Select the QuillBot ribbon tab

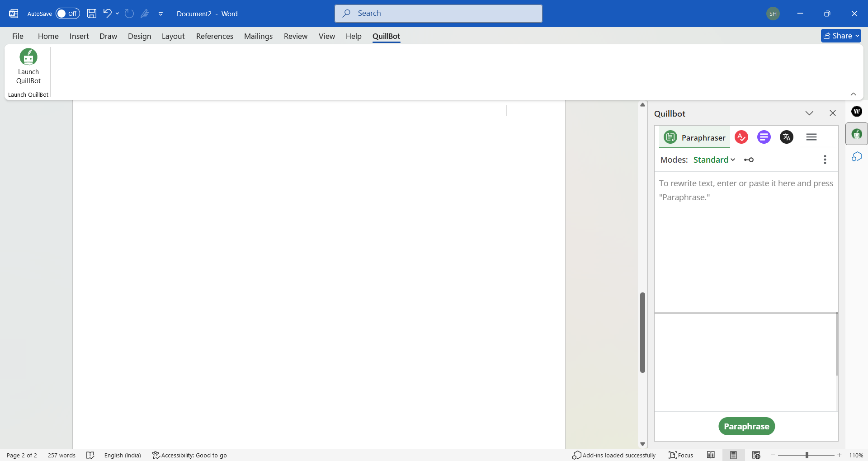(386, 36)
